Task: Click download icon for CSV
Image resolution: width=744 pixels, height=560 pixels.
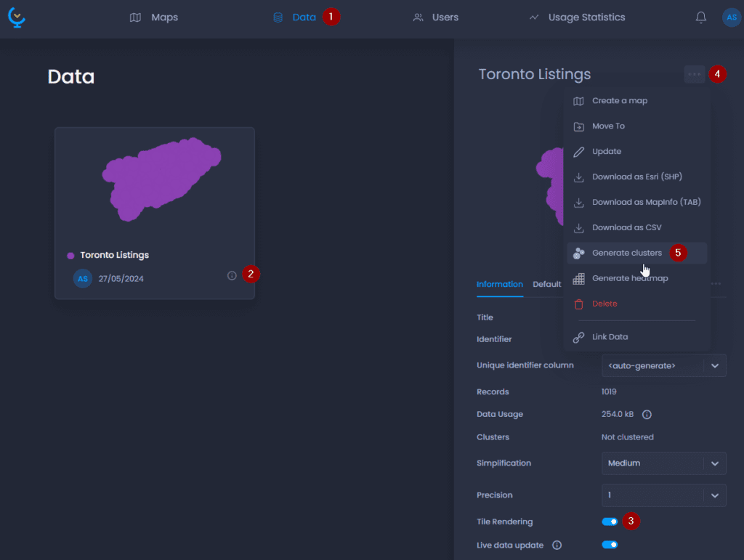Action: (578, 228)
